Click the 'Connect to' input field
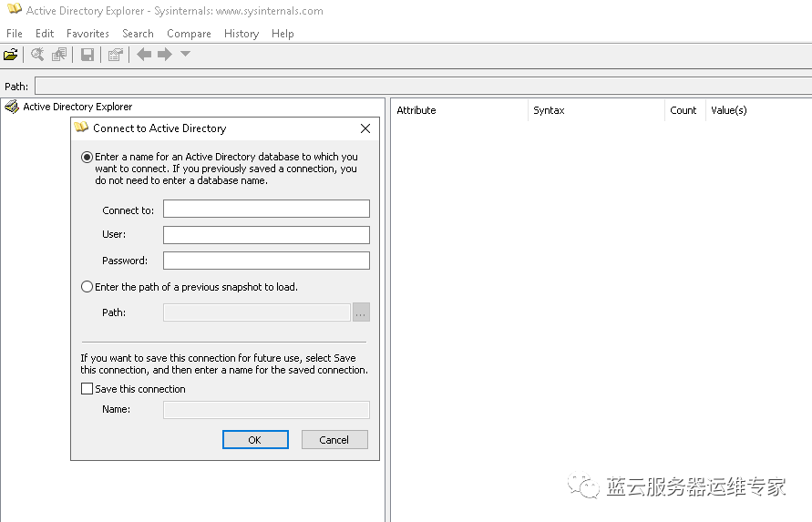This screenshot has width=812, height=522. pyautogui.click(x=266, y=209)
